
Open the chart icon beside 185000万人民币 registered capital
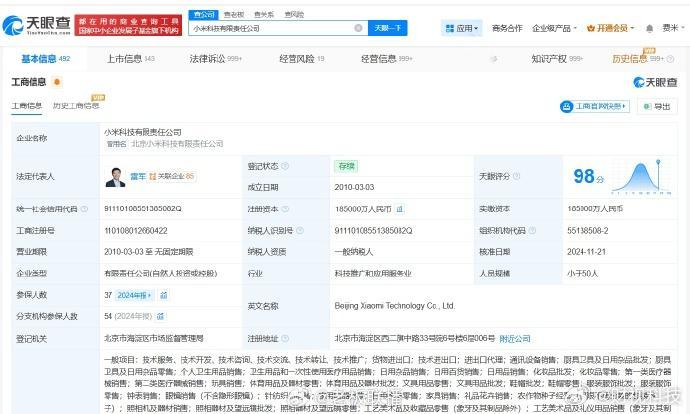coord(400,209)
